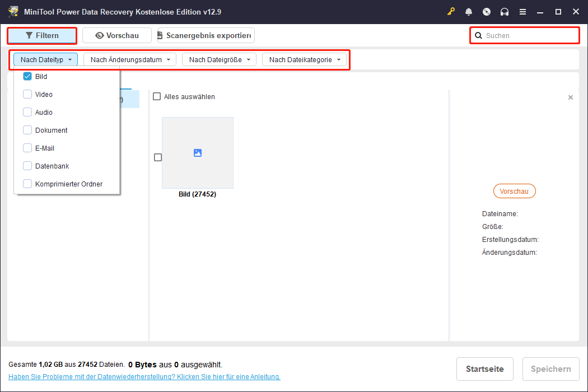
Task: Open the Nach Dateikategorie dropdown
Action: [x=304, y=60]
